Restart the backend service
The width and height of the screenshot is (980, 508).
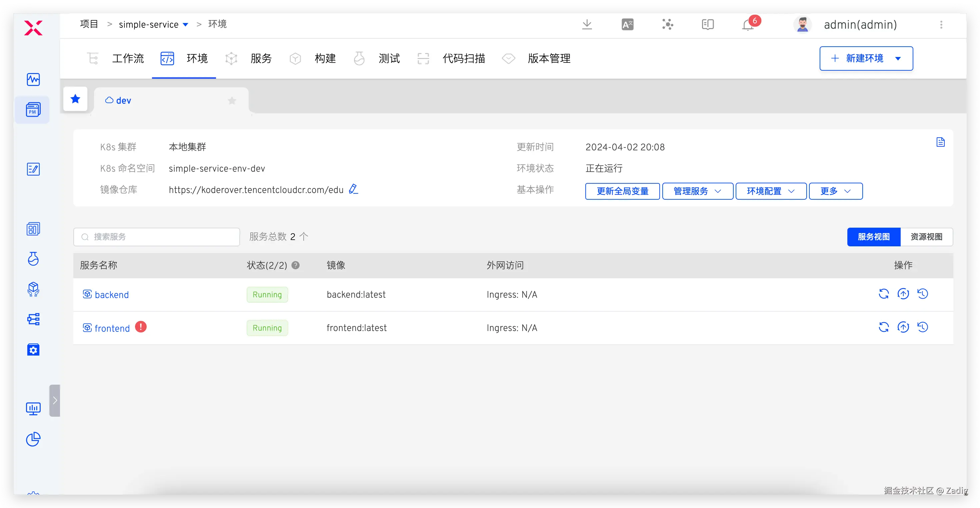click(883, 294)
